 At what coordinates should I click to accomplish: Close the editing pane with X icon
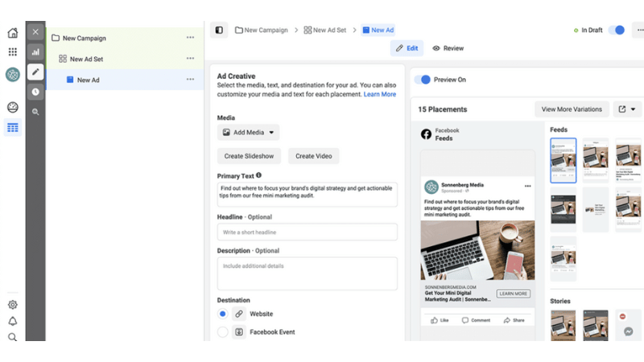35,32
